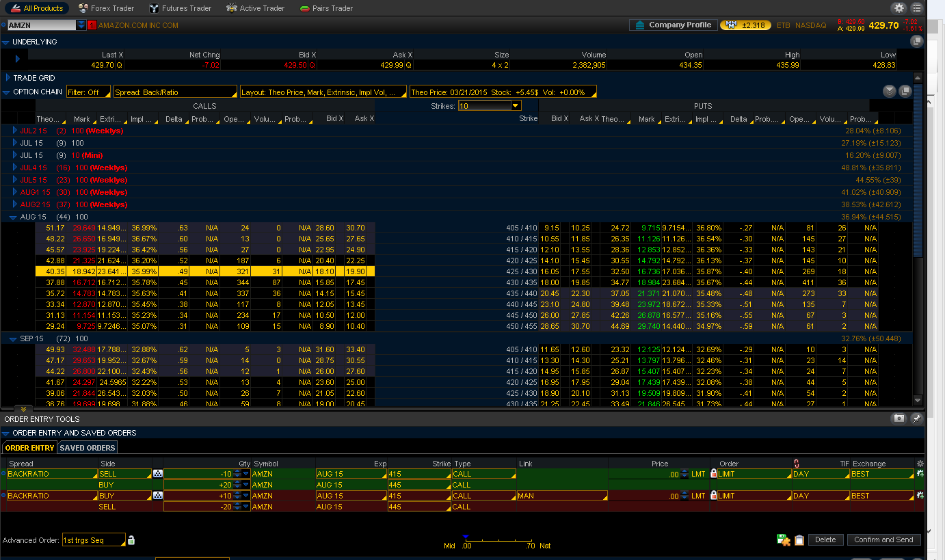Click the dice icon on the BUY backratio order
This screenshot has width=945, height=560.
[157, 496]
